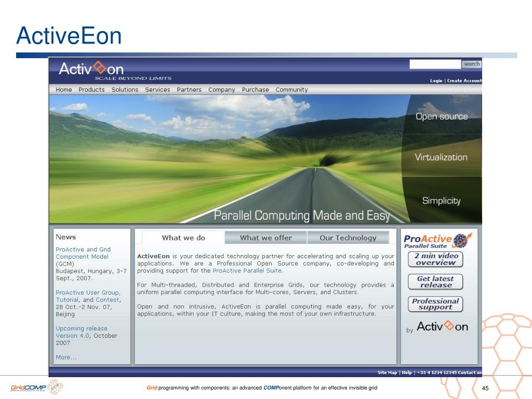Open the Products menu
Viewport: 532px width, 399px height.
click(91, 89)
